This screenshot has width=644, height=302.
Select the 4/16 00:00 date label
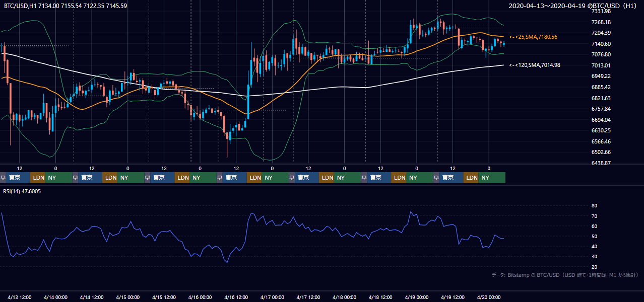(x=200, y=297)
